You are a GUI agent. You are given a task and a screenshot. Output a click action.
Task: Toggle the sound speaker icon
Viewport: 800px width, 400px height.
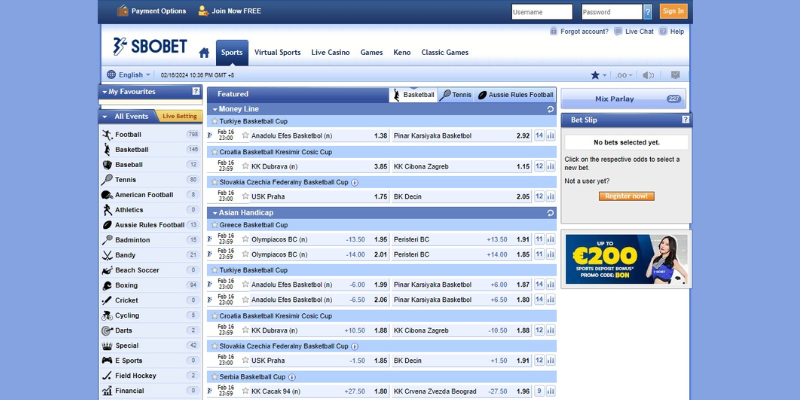(x=648, y=76)
